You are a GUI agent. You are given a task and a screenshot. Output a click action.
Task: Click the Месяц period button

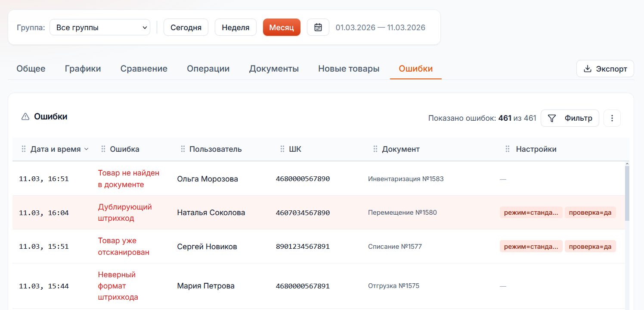click(x=282, y=27)
